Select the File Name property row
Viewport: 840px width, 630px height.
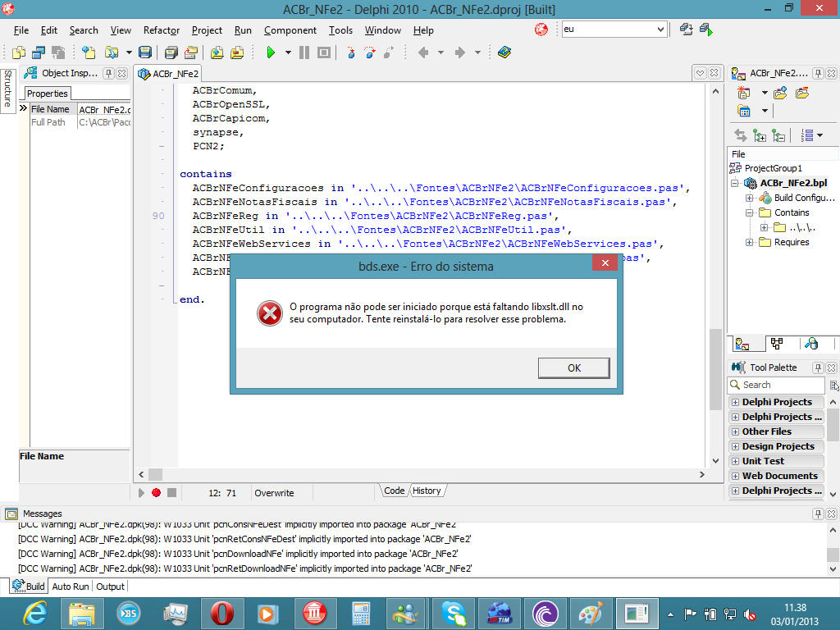80,109
